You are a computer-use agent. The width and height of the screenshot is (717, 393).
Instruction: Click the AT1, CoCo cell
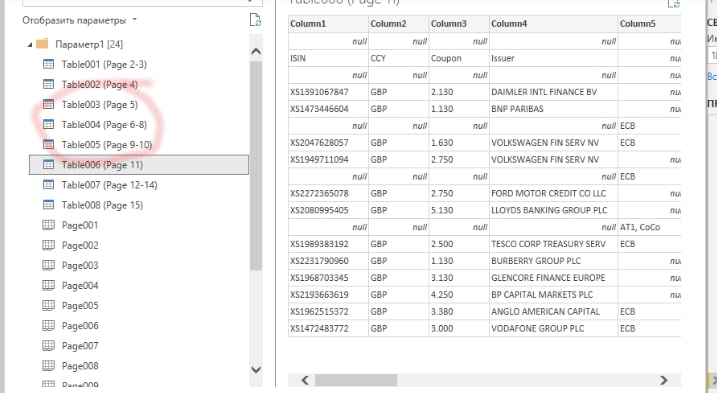649,227
